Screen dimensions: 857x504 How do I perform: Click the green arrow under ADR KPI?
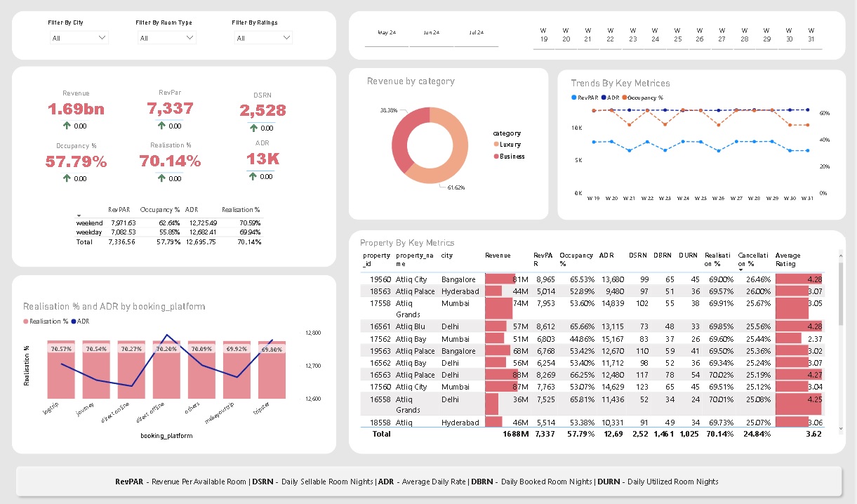pos(253,177)
